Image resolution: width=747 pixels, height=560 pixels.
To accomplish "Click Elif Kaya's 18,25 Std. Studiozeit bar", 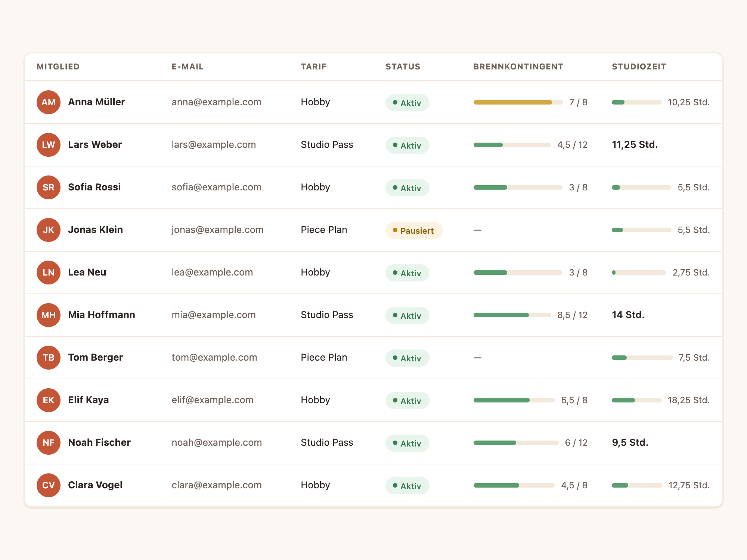I will (637, 400).
